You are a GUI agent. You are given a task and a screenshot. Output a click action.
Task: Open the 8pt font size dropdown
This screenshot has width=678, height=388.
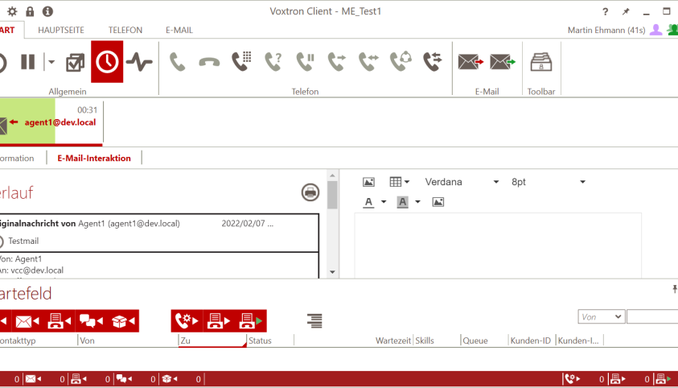pos(547,182)
